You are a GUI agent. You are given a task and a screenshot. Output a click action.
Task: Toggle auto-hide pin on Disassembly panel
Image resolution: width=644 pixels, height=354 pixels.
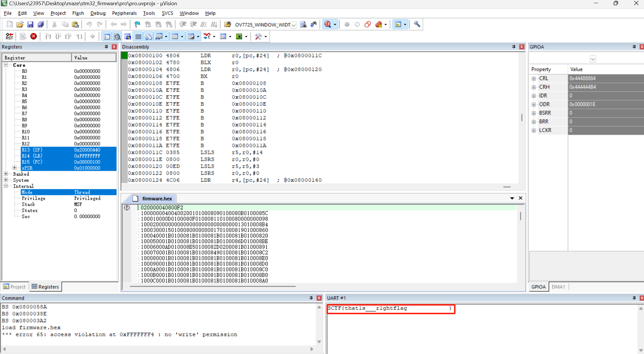[x=514, y=47]
